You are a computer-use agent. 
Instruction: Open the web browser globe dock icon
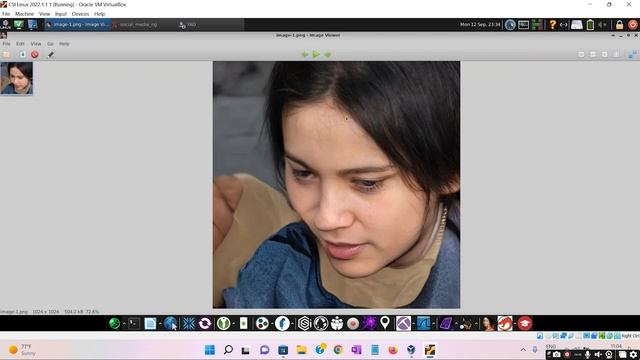point(170,323)
